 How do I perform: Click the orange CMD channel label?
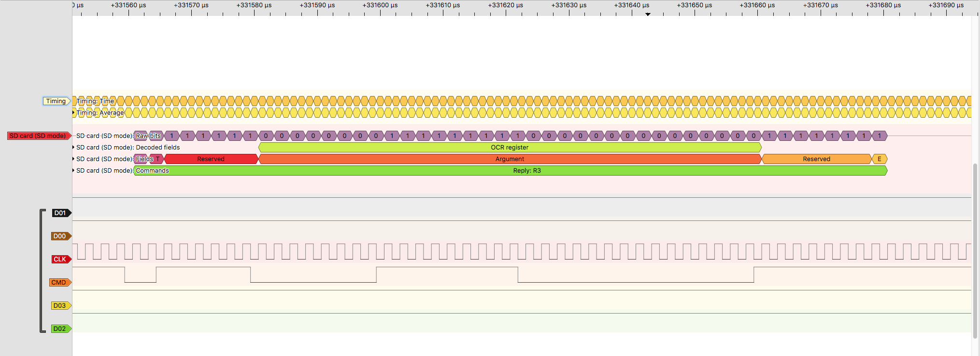60,282
